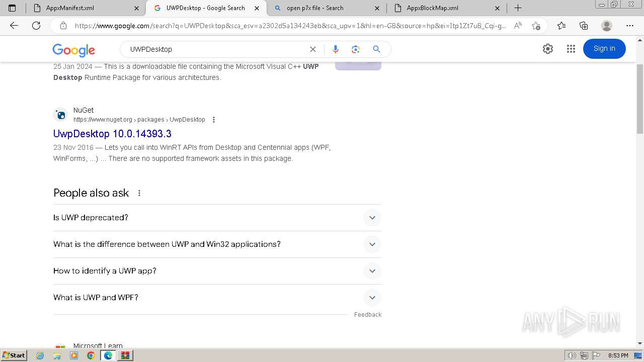Open People also ask options menu
Image resolution: width=644 pixels, height=362 pixels.
(x=139, y=193)
